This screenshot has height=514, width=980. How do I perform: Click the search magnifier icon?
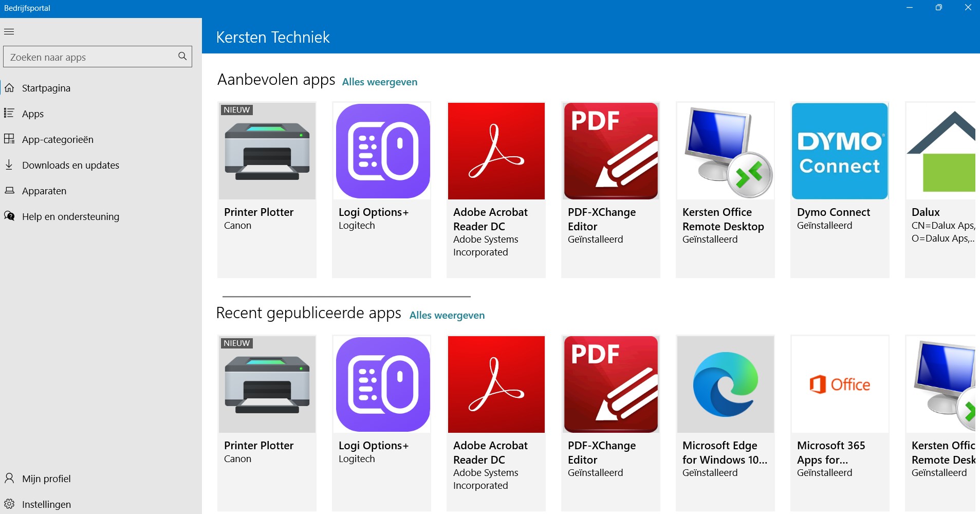[182, 57]
